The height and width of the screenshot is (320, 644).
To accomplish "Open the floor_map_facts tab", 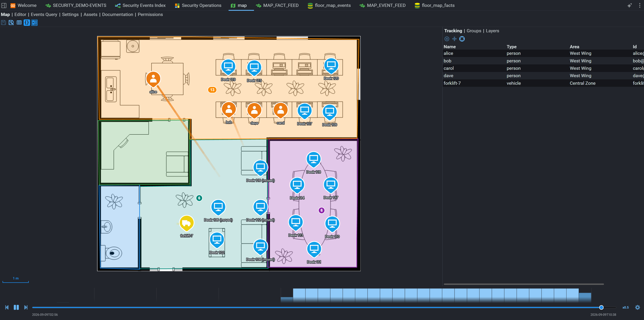I will [434, 5].
